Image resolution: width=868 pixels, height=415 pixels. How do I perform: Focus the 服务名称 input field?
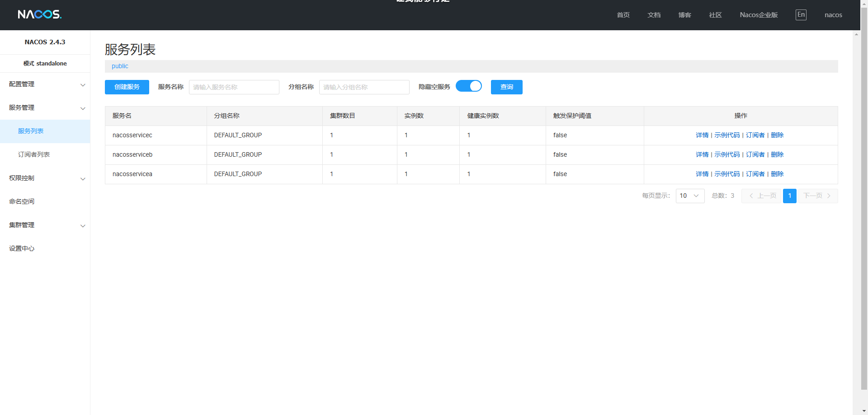[234, 87]
